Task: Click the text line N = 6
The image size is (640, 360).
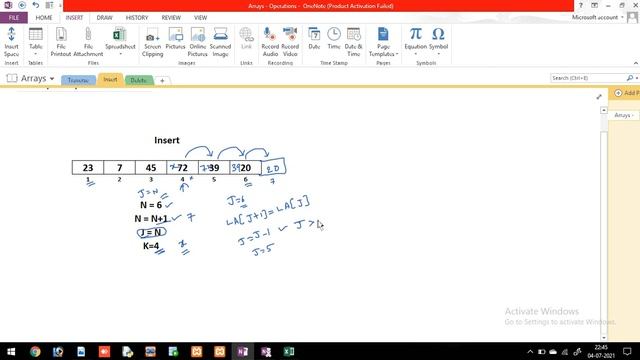Action: click(151, 205)
